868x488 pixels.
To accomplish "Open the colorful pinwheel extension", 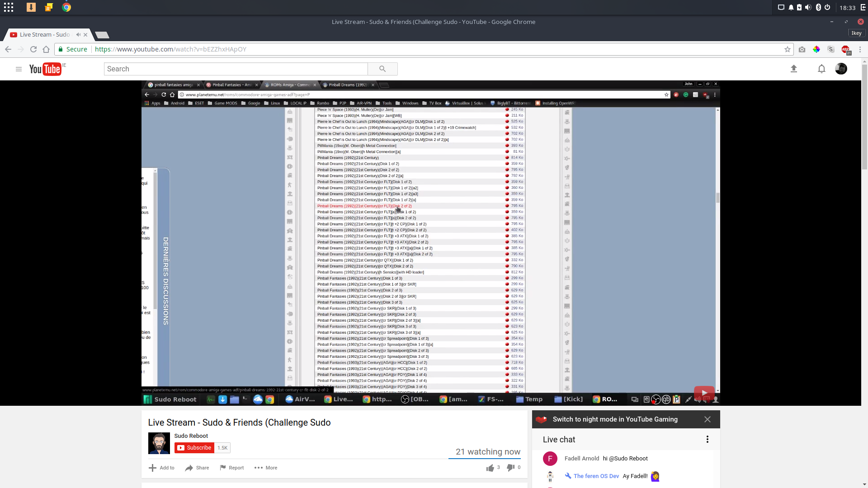I will [816, 49].
